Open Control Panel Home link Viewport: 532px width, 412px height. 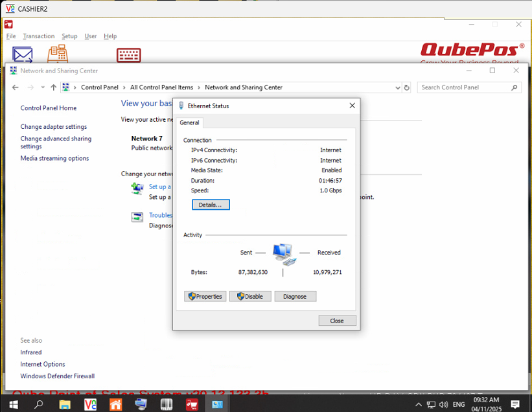pos(49,108)
